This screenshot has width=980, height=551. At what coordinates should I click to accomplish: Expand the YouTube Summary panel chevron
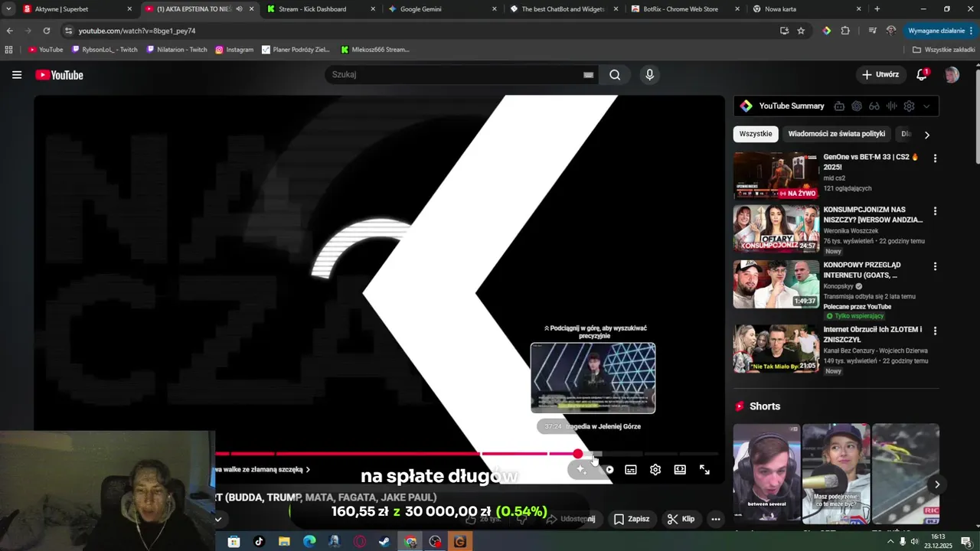pyautogui.click(x=926, y=106)
